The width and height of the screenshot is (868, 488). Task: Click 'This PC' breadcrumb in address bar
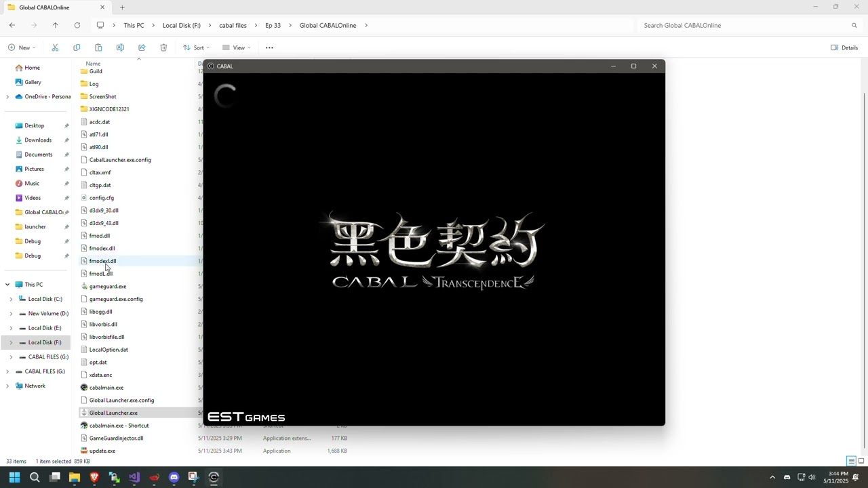(134, 25)
